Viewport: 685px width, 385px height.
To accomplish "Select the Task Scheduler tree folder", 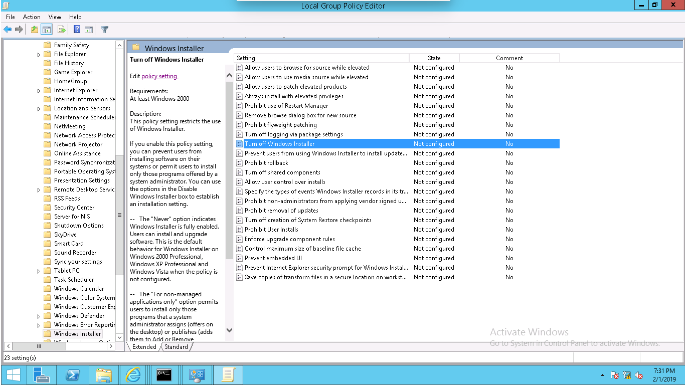I will 74,280.
